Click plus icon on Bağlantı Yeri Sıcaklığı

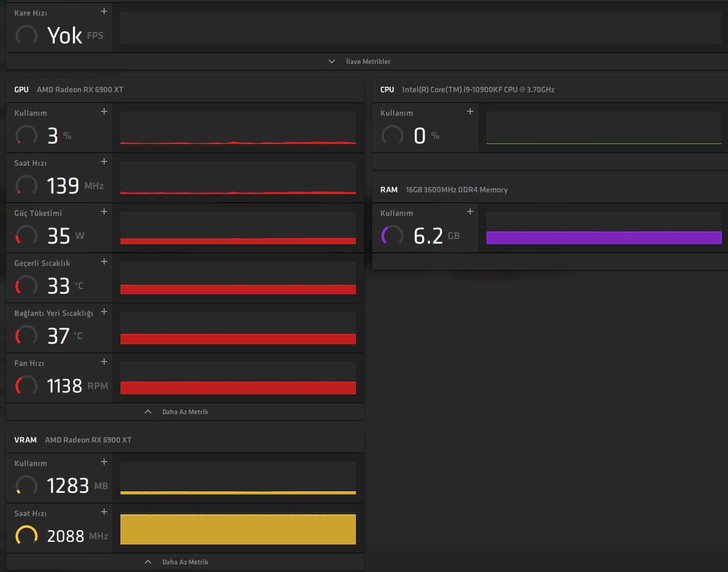click(104, 312)
